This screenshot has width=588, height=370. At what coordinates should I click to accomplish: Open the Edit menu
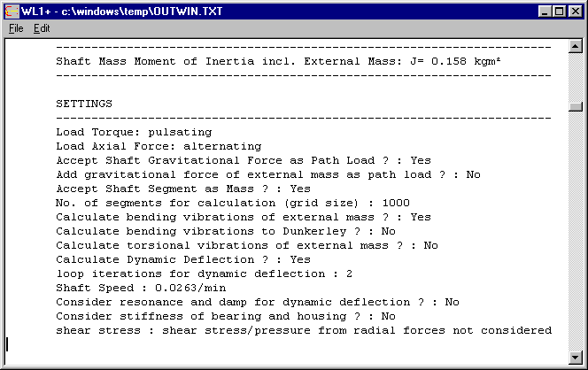tap(42, 28)
